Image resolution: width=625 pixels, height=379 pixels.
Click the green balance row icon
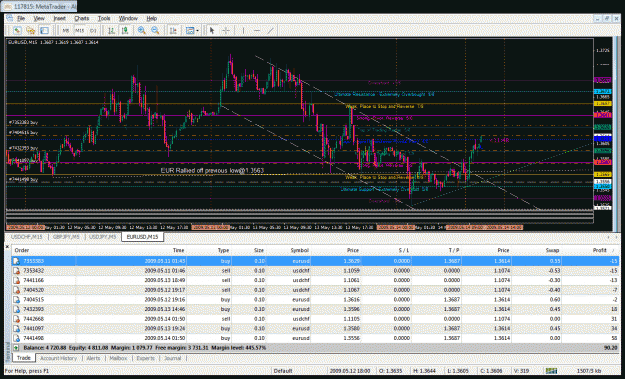(x=16, y=348)
